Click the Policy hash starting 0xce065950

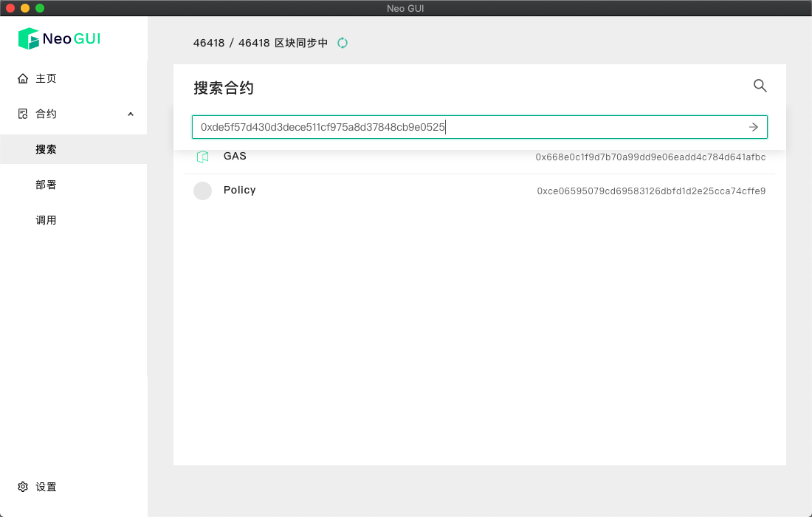(x=651, y=191)
